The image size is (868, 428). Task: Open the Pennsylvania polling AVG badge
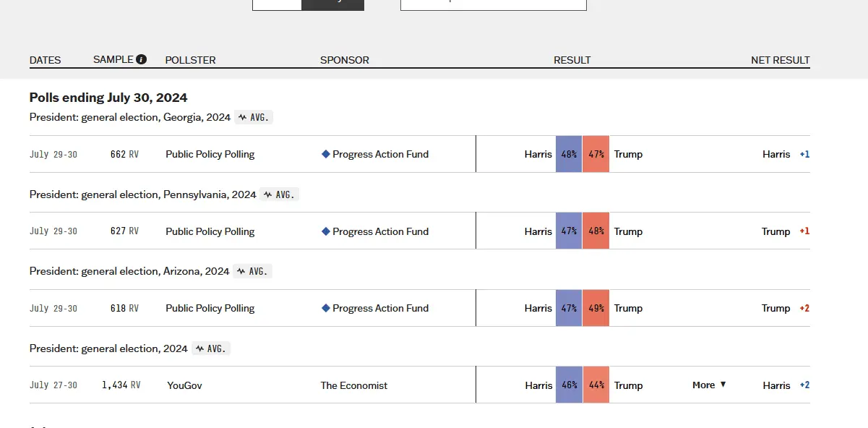click(x=280, y=194)
